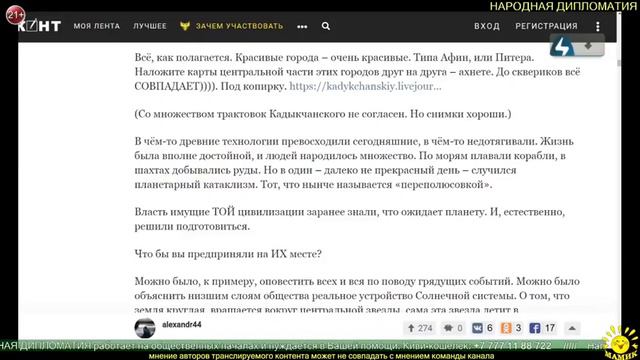Click the lightning bolt widget icon
640x360 pixels.
tap(562, 46)
